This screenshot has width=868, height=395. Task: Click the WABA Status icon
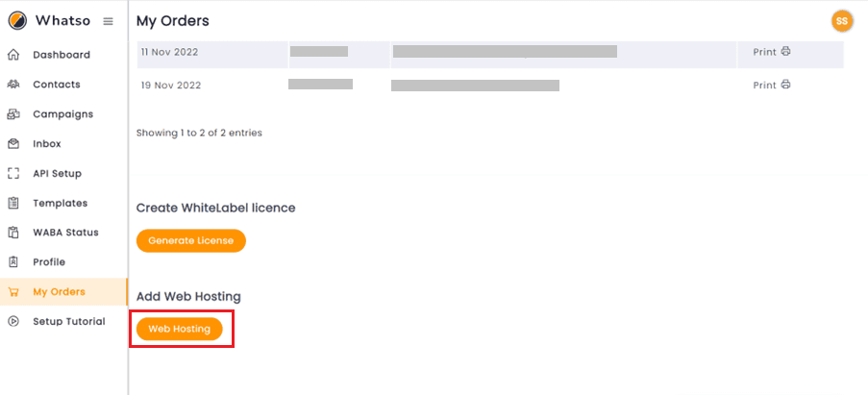[x=13, y=233]
